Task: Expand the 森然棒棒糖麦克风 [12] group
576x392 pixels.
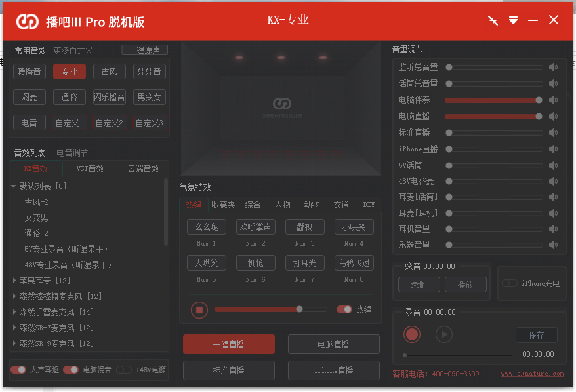Action: (14, 296)
